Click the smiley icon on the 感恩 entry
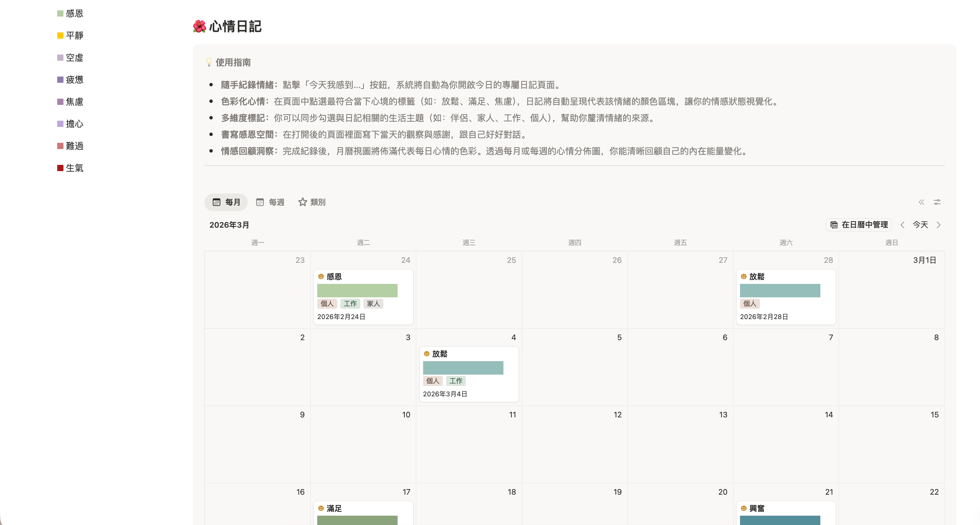 click(321, 276)
